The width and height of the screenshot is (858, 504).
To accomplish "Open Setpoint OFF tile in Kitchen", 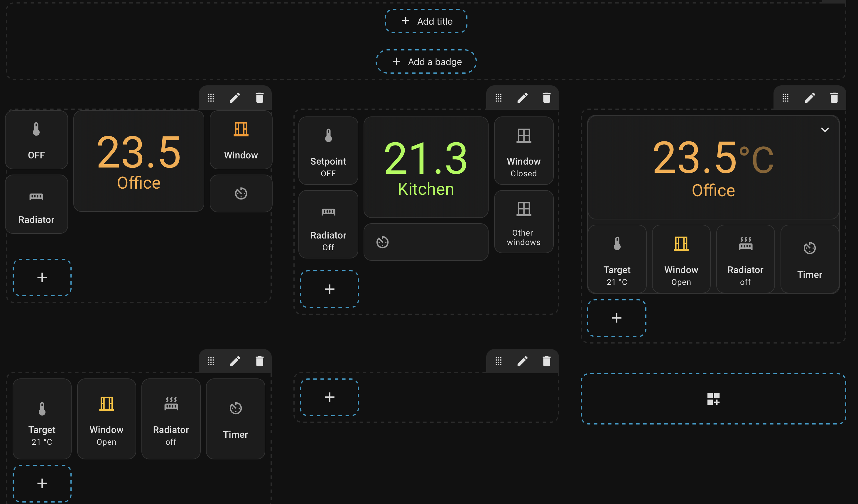I will coord(328,151).
